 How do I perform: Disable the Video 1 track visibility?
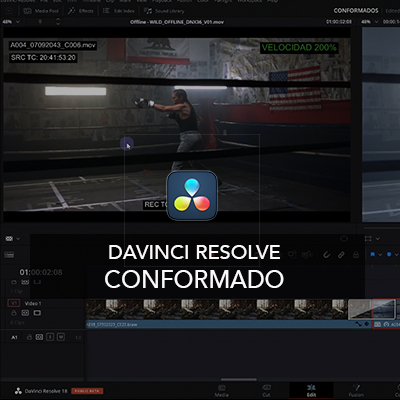pyautogui.click(x=37, y=313)
